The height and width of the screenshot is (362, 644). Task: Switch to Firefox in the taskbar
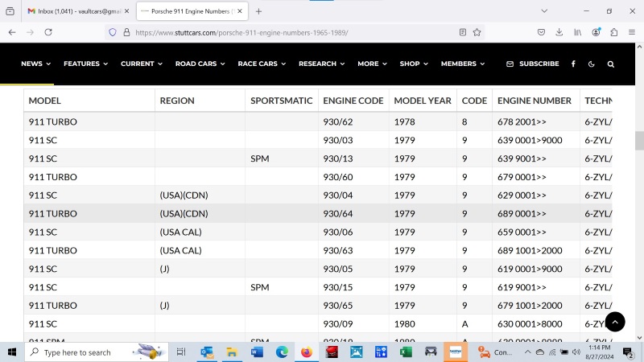pos(307,352)
